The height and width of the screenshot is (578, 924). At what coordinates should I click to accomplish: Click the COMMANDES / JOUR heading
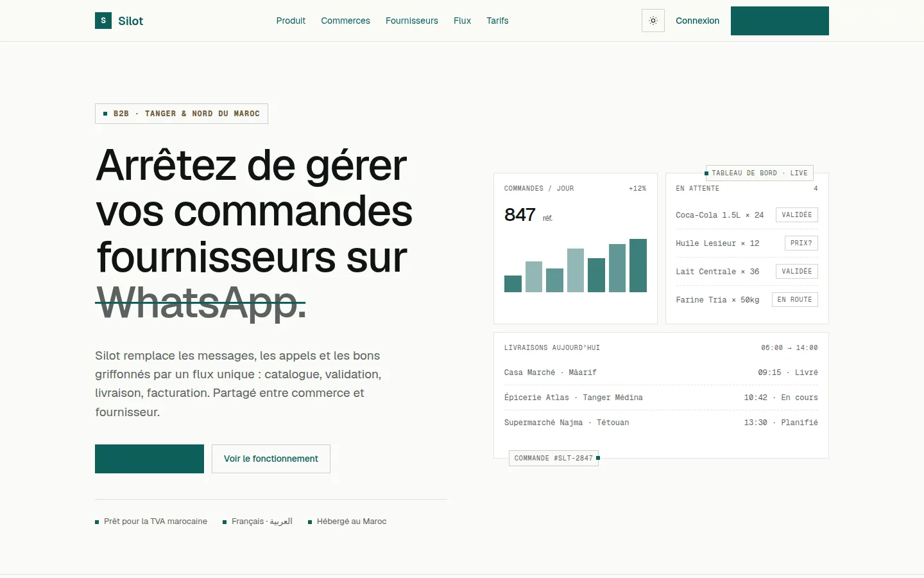539,189
